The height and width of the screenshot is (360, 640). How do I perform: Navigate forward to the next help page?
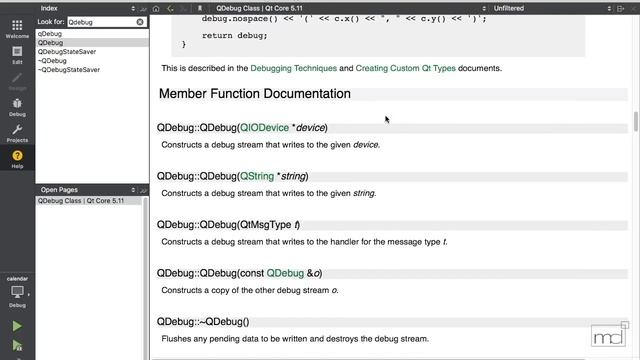pyautogui.click(x=184, y=9)
